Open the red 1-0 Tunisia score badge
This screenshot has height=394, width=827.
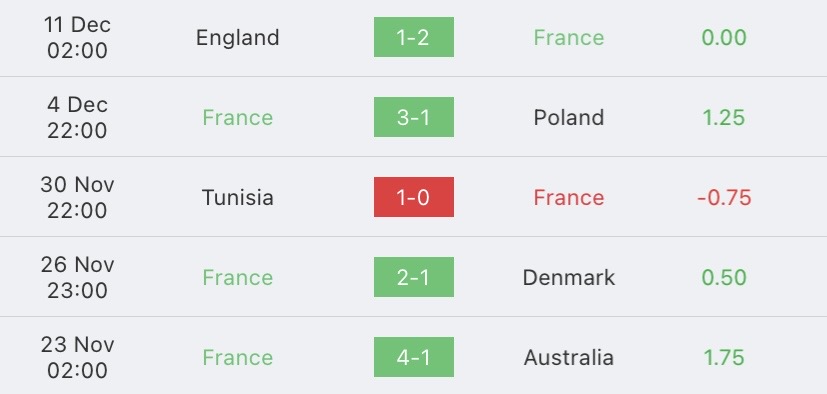(x=414, y=197)
